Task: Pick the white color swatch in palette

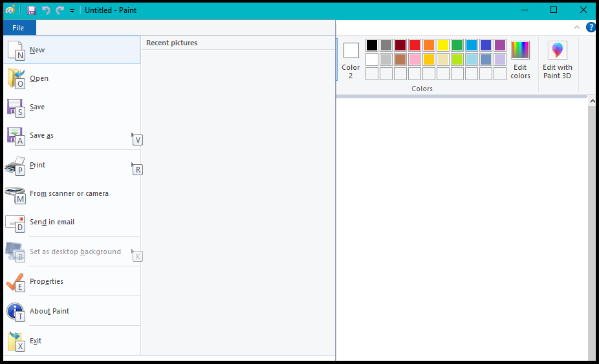Action: coord(372,59)
